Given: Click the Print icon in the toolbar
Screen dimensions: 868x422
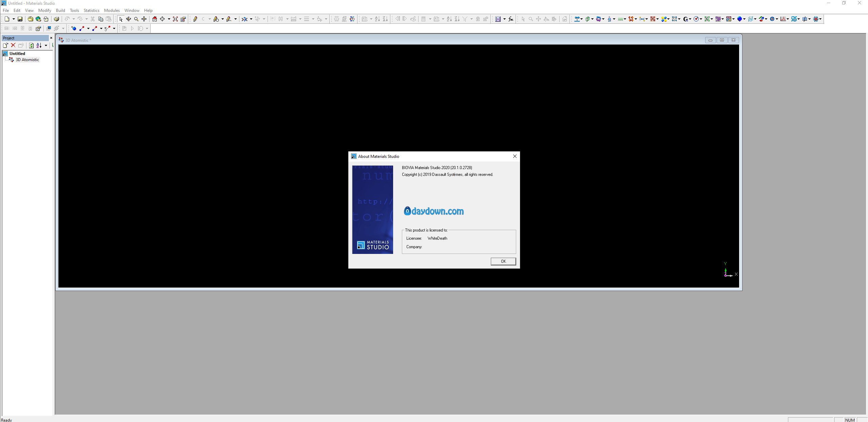Looking at the screenshot, I should [57, 19].
